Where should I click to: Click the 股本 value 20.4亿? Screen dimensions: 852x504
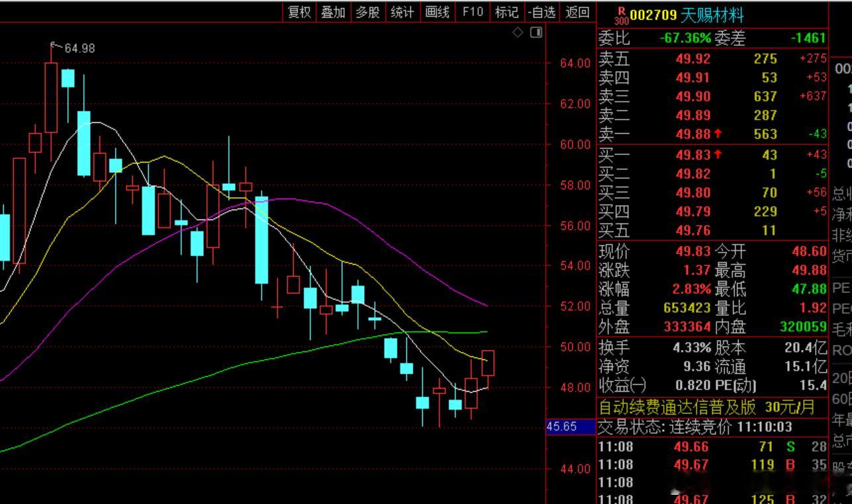coord(806,347)
